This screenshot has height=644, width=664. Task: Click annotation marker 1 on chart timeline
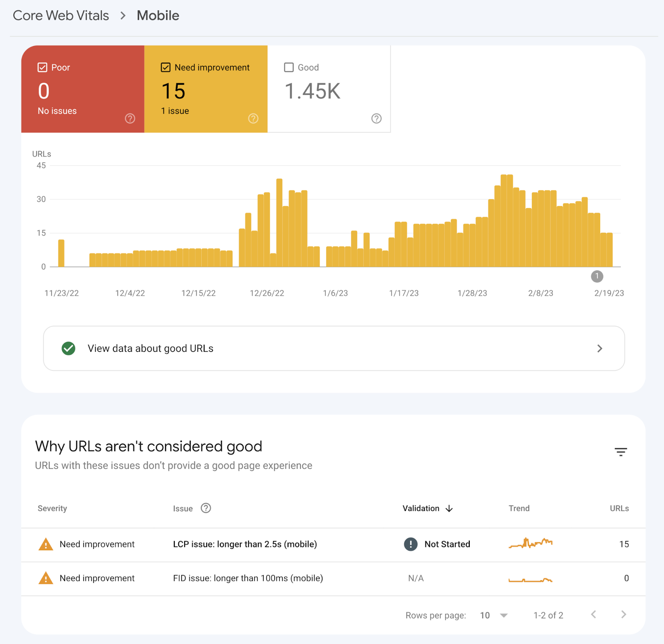click(x=597, y=276)
